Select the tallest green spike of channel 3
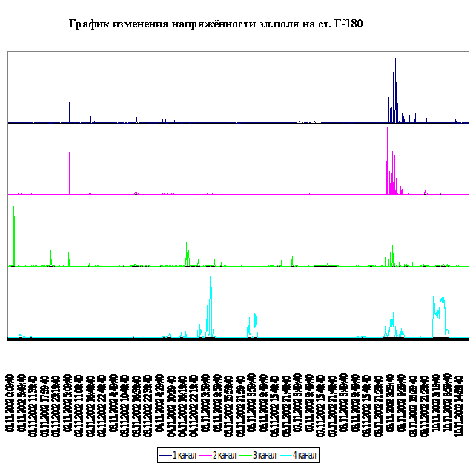 [13, 236]
